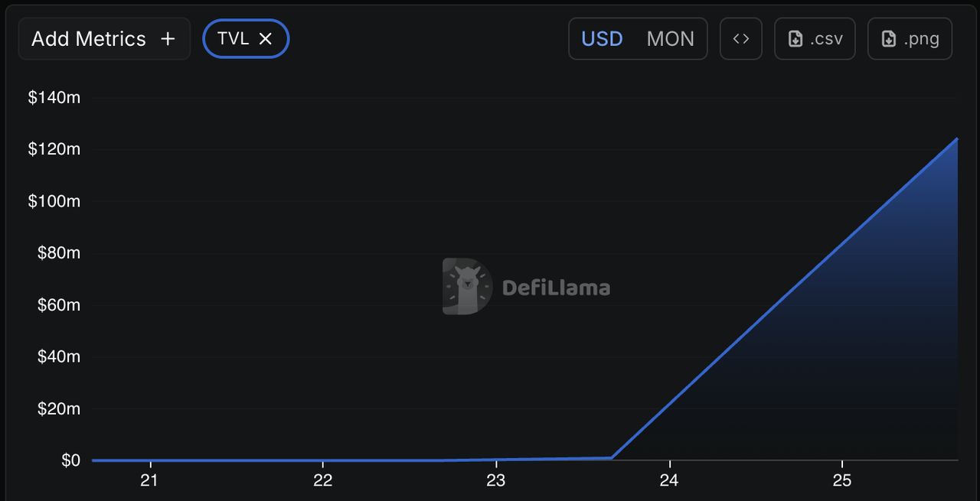
Task: Click the $140m y-axis label
Action: 54,98
